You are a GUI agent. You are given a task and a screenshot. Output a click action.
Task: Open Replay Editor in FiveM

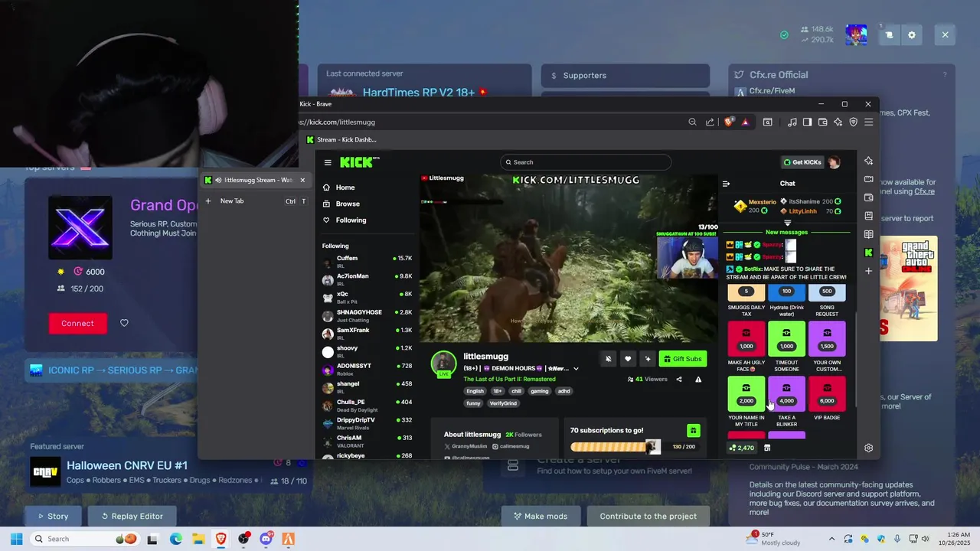132,516
